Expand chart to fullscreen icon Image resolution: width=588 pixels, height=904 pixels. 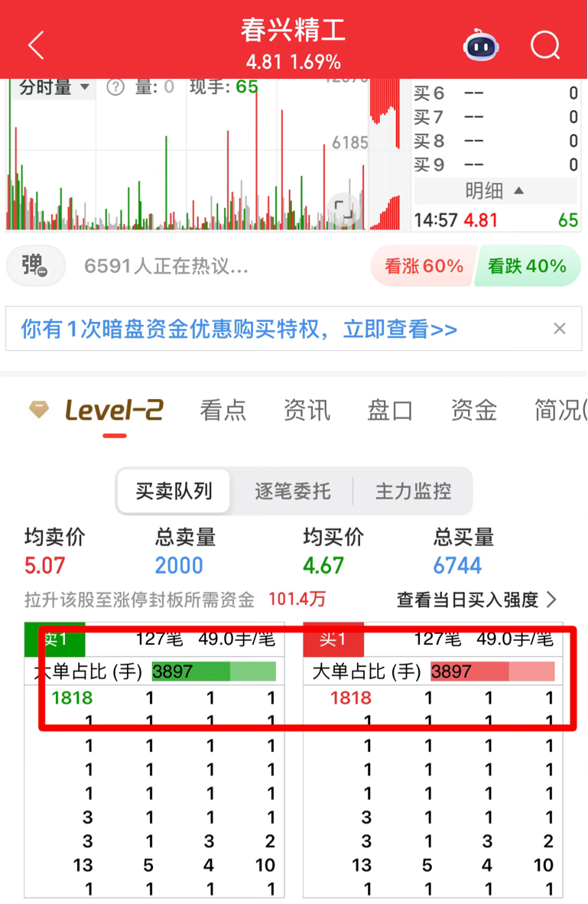(343, 210)
